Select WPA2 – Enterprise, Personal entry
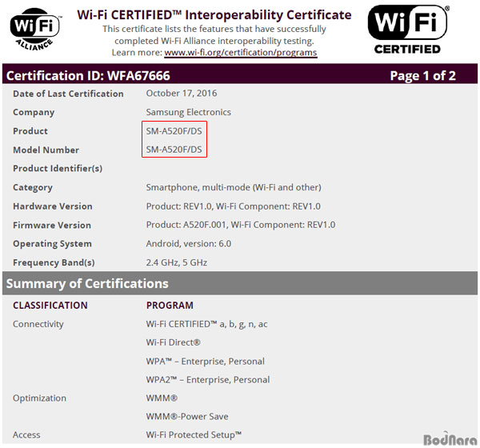 pos(208,380)
